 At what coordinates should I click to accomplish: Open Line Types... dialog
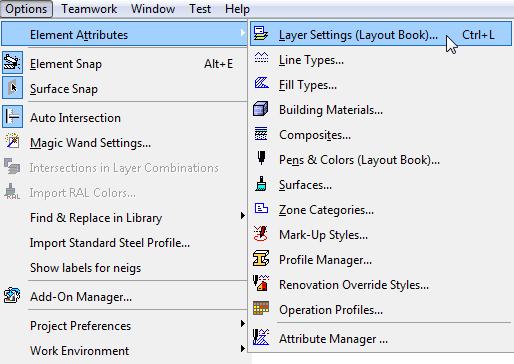[311, 60]
